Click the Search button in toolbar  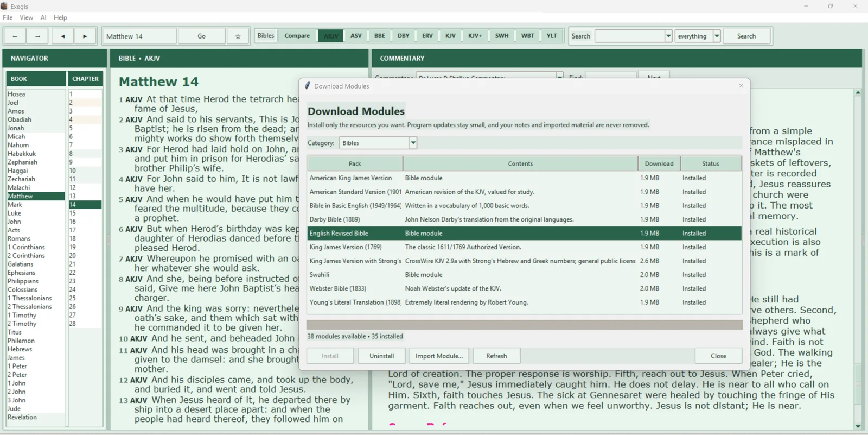pos(746,36)
